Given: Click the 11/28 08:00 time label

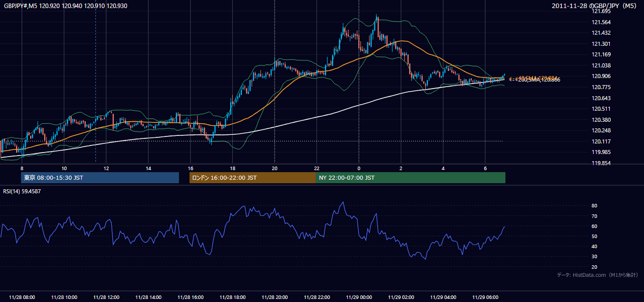Looking at the screenshot, I should point(22,297).
